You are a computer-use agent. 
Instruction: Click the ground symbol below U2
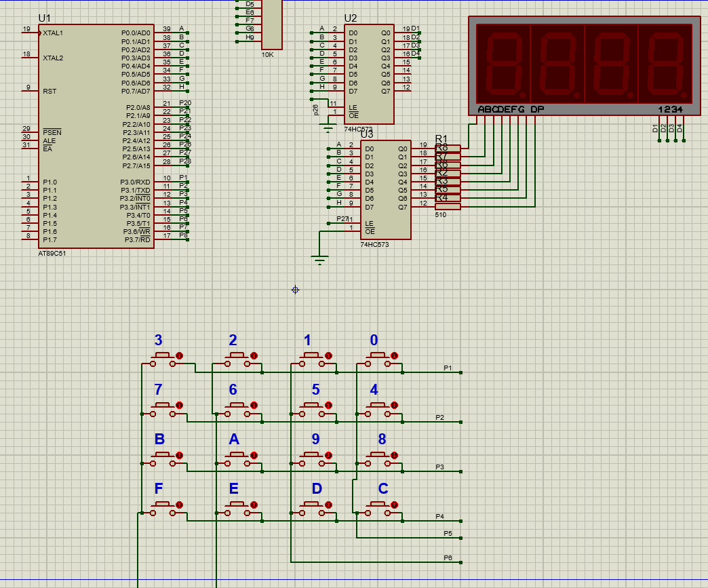tap(328, 128)
